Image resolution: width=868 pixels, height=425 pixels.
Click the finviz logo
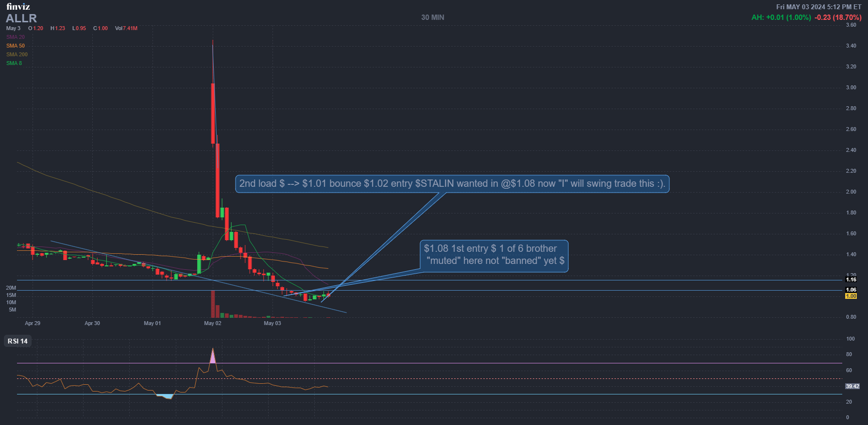coord(18,7)
